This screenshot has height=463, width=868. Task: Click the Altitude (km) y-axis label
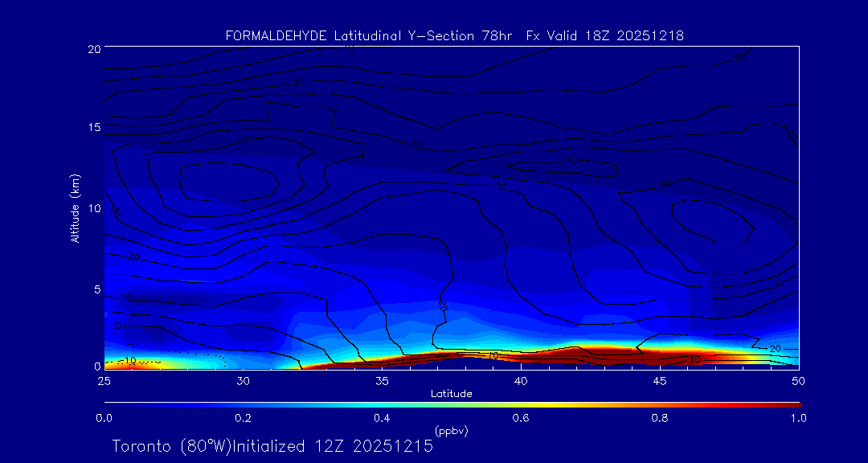pyautogui.click(x=76, y=207)
